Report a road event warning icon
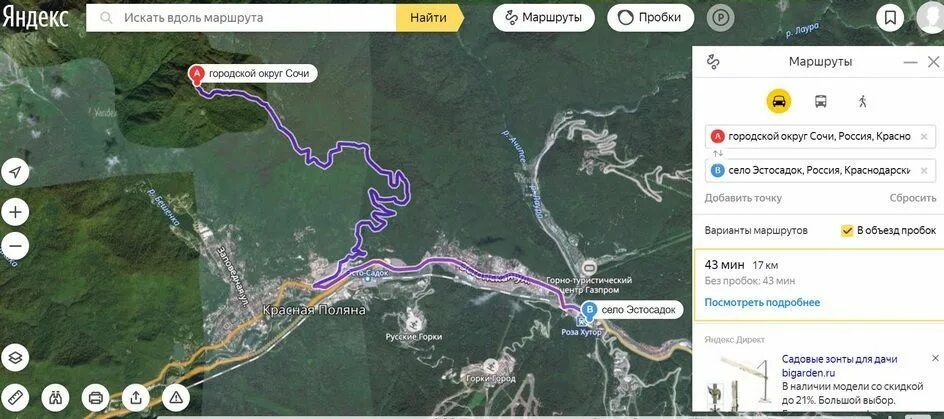This screenshot has height=419, width=944. pyautogui.click(x=176, y=397)
